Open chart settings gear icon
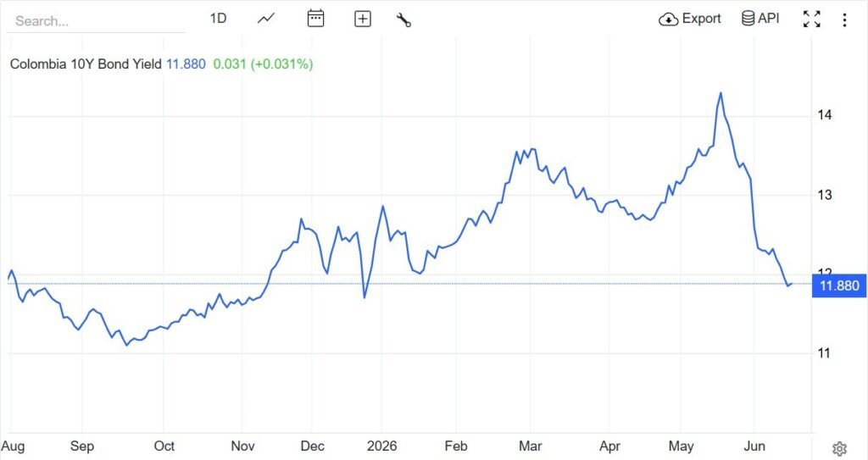The image size is (868, 460). (840, 448)
